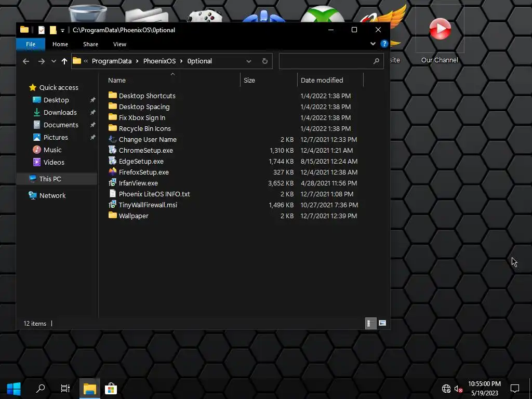
Task: Click the New folder quick access icon
Action: [53, 30]
